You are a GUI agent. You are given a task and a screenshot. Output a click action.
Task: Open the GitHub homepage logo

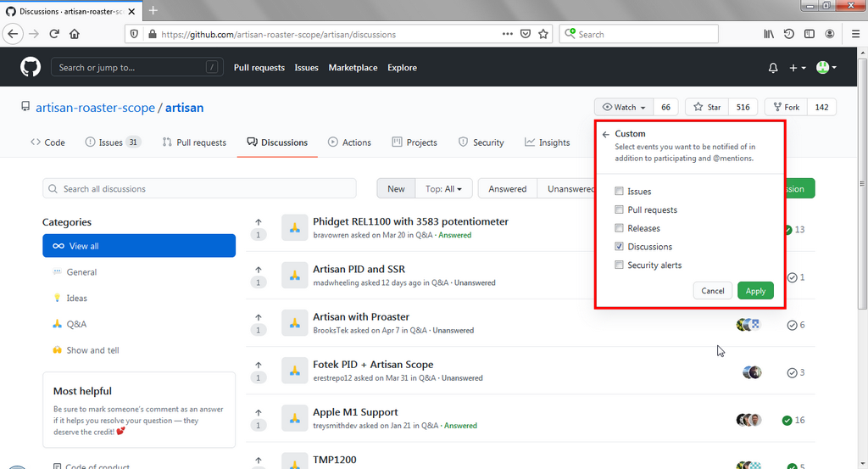(x=31, y=68)
